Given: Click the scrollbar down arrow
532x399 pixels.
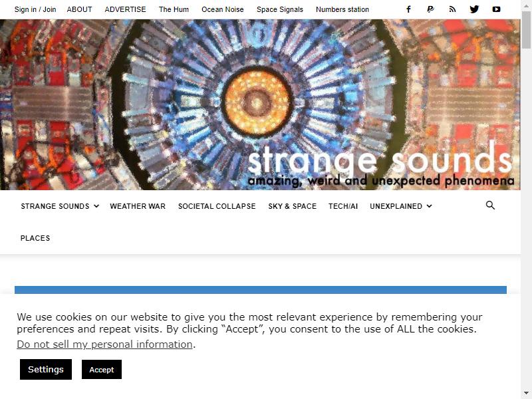Looking at the screenshot, I should [526, 394].
